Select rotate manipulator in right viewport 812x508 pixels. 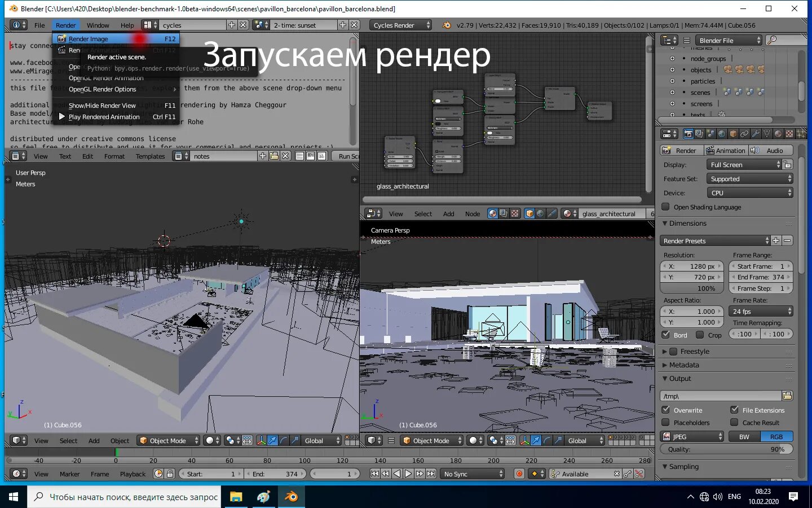(547, 440)
